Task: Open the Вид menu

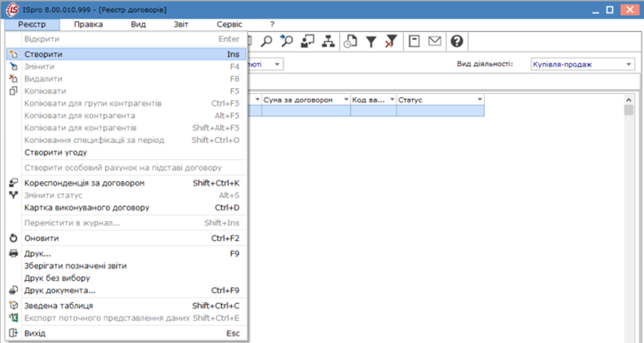Action: click(x=138, y=24)
